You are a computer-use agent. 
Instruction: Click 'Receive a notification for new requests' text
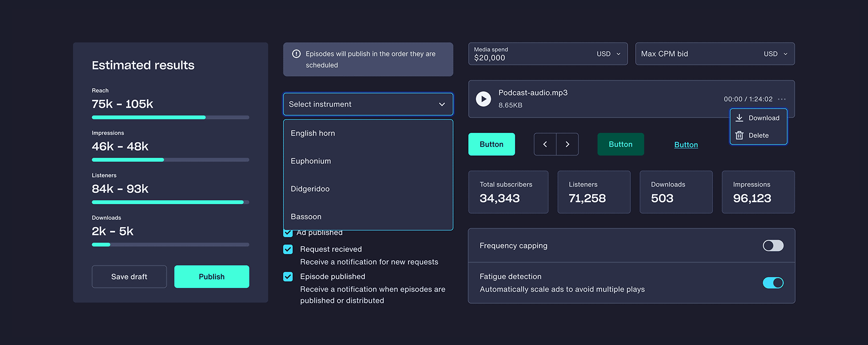[x=369, y=262]
